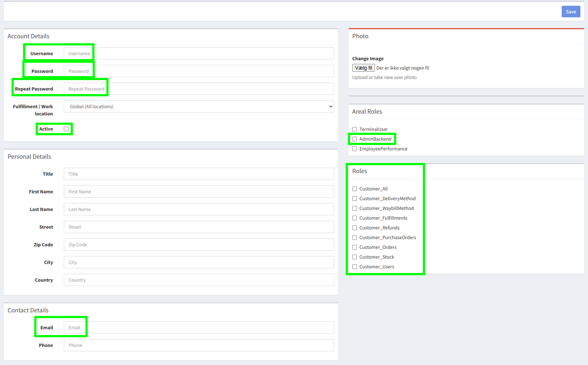The width and height of the screenshot is (588, 365).
Task: Click into the Repeat Password field
Action: pos(199,89)
